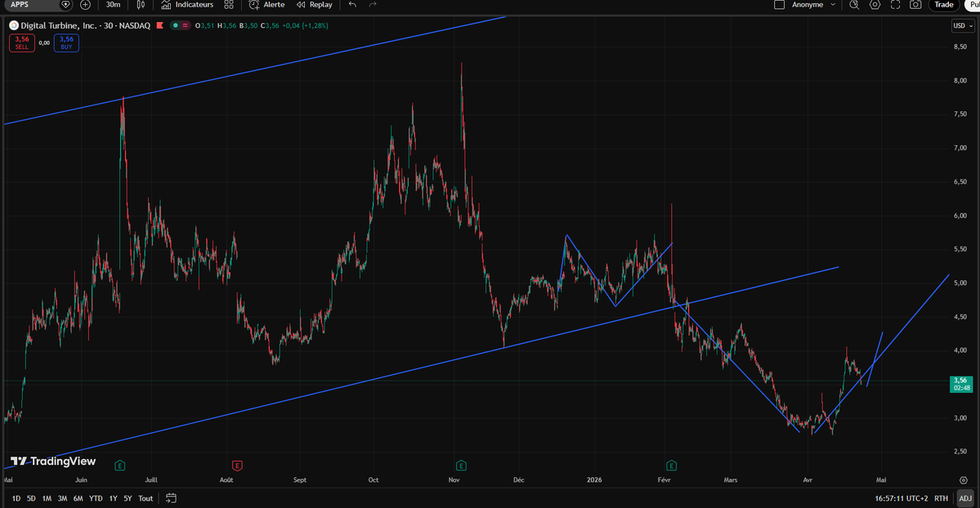
Task: Click the blue 3,56 BUY button
Action: 66,42
